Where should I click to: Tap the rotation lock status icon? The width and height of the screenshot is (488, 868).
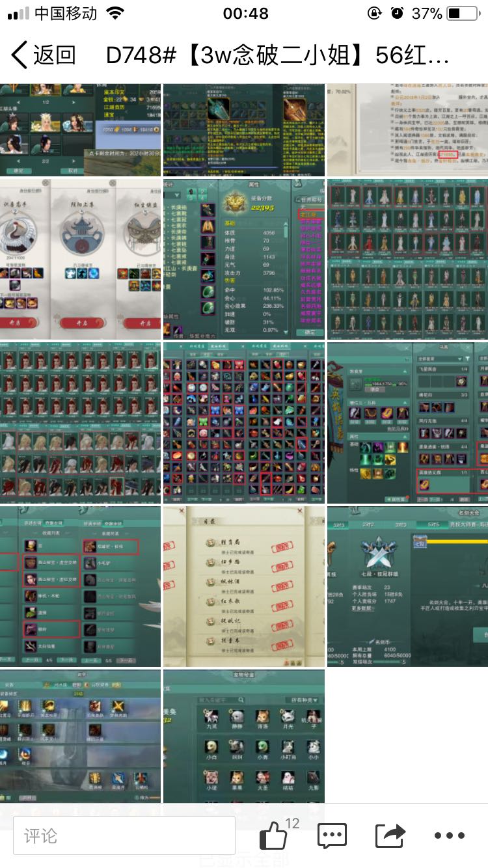(375, 13)
